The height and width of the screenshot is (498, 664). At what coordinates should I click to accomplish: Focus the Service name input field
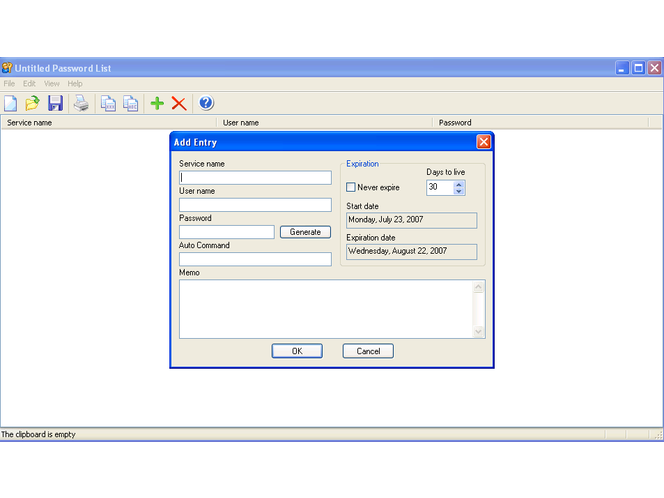tap(255, 177)
